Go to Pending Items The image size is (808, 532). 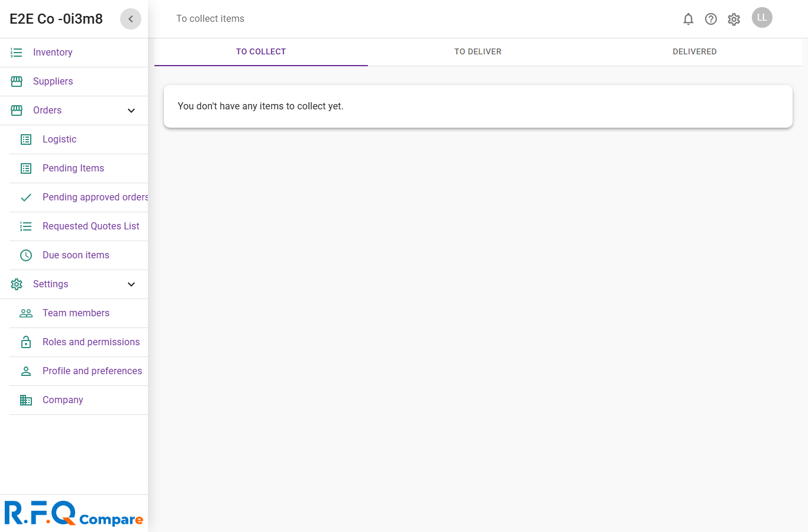click(73, 168)
